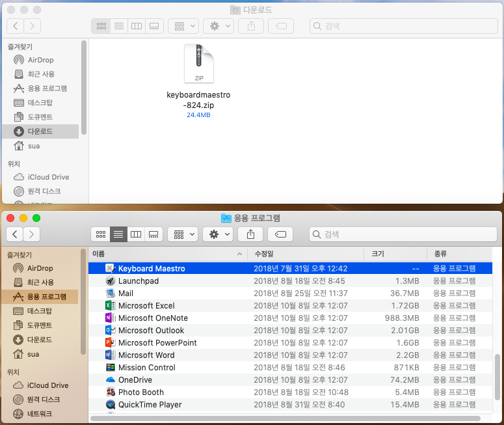
Task: Select the Keyboard Maestro app icon in the list
Action: tap(111, 268)
